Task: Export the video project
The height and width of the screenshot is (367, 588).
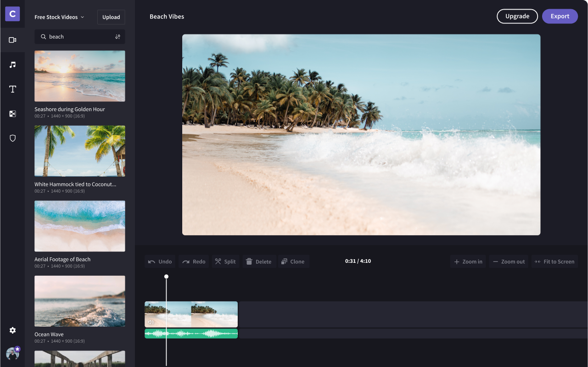Action: [x=560, y=16]
